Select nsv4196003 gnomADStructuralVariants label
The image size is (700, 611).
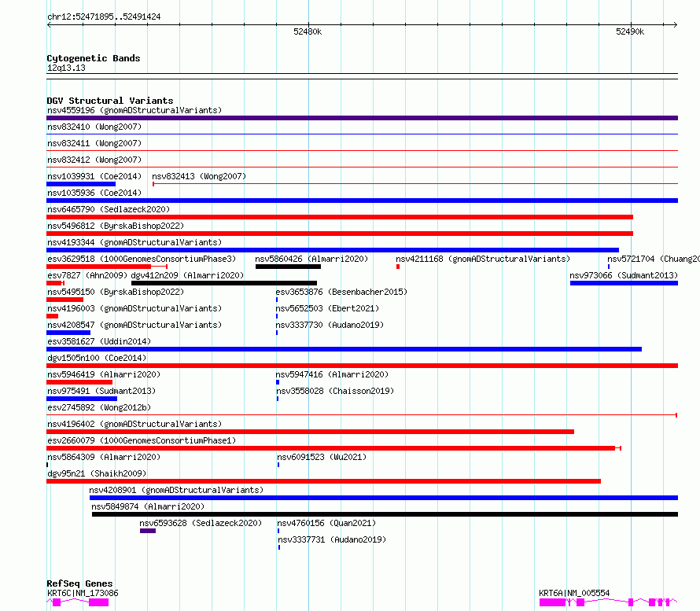pyautogui.click(x=134, y=308)
